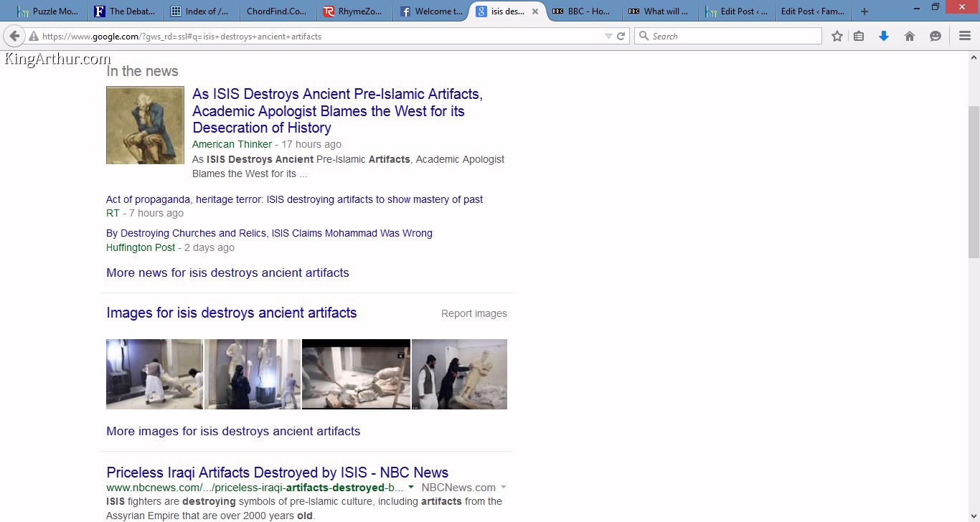Expand the NBC News result green arrow
980x522 pixels.
(x=411, y=488)
